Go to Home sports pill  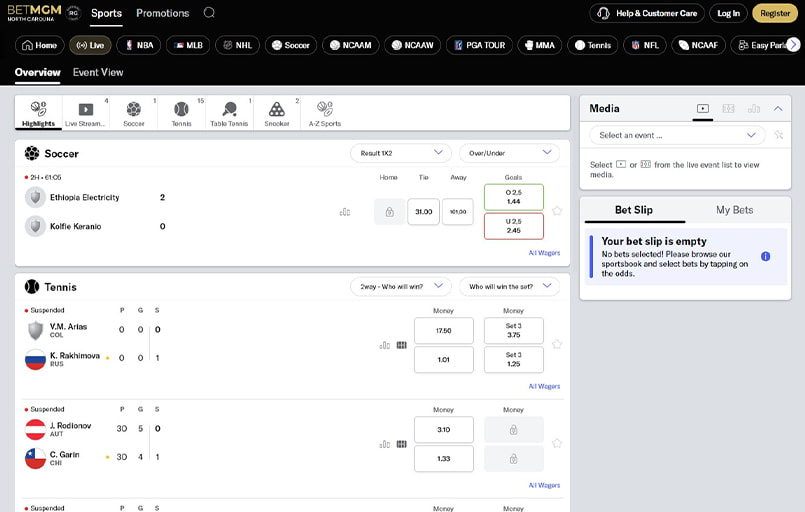tap(40, 45)
